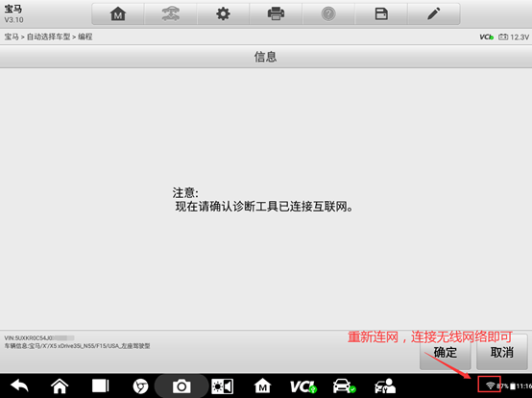This screenshot has height=398, width=532.
Task: Tap the camera screenshot icon
Action: (181, 386)
